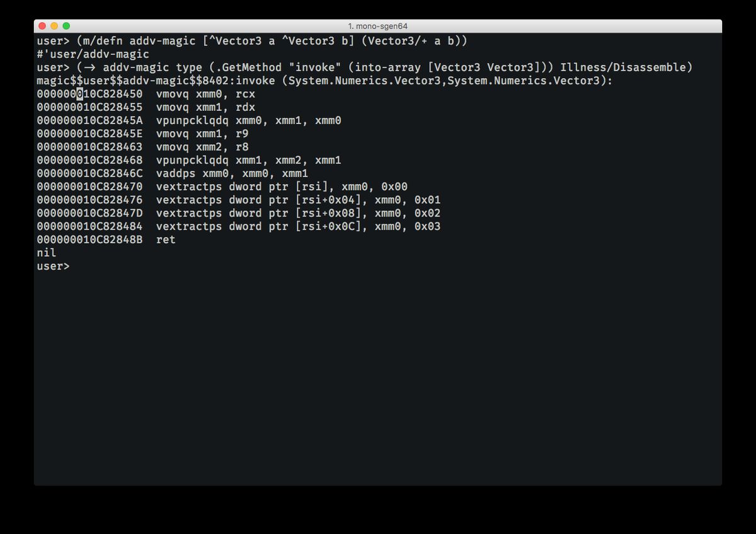Click the red close window button
The height and width of the screenshot is (534, 756).
point(43,26)
